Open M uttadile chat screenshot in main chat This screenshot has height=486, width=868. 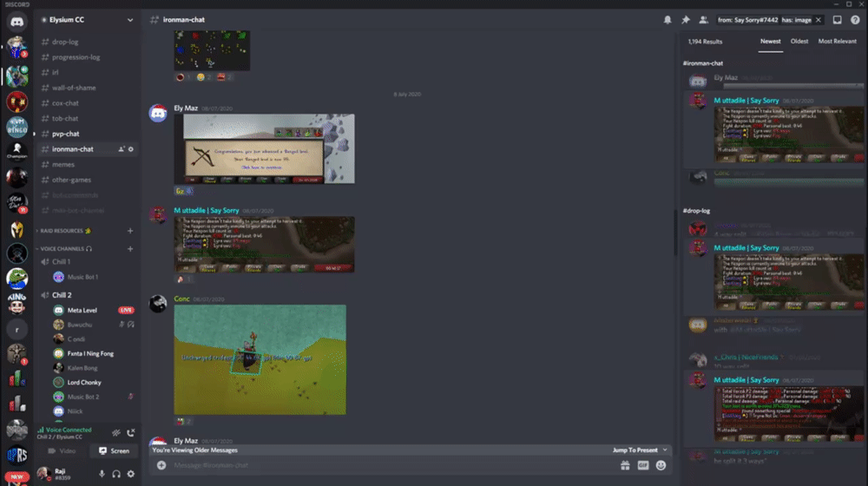click(x=265, y=245)
